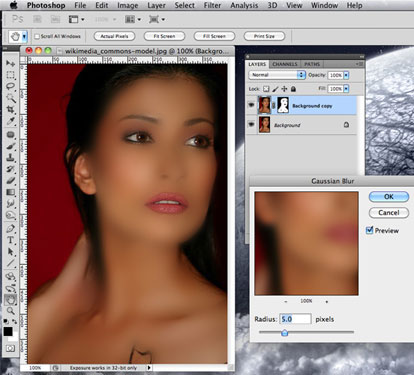Viewport: 414px width, 375px height.
Task: Toggle Lock transparent pixels
Action: [266, 89]
